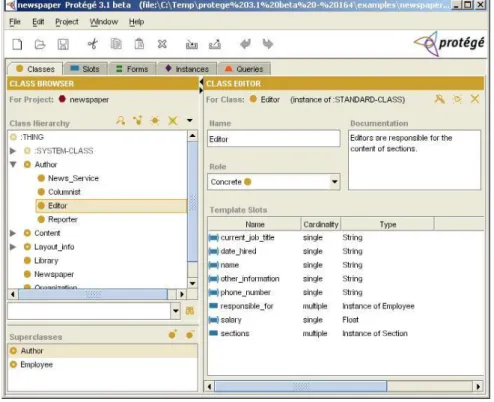The height and width of the screenshot is (402, 494).
Task: Click the binoculars search icon
Action: pyautogui.click(x=190, y=311)
